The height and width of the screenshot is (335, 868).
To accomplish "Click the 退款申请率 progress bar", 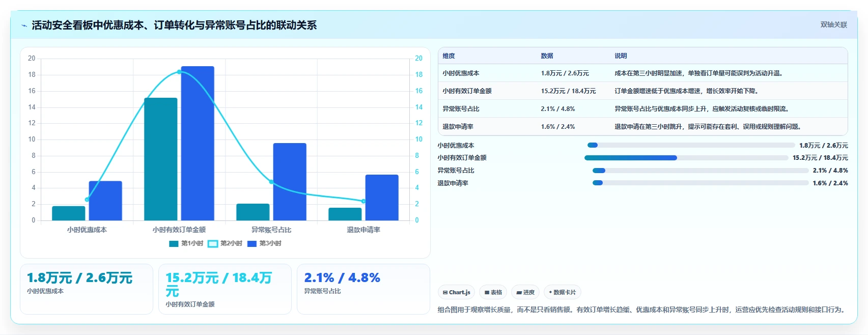I will point(701,183).
